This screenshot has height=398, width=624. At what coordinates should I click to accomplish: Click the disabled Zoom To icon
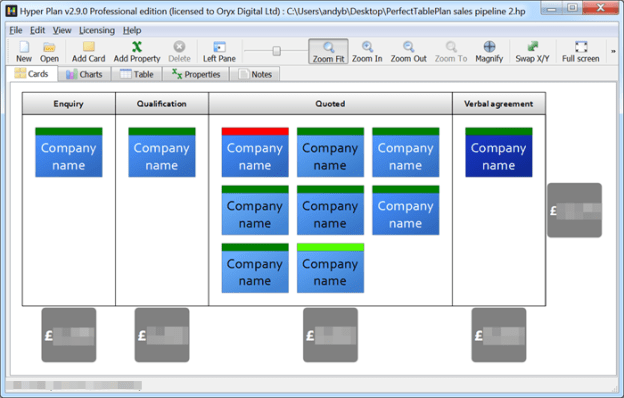pyautogui.click(x=451, y=52)
